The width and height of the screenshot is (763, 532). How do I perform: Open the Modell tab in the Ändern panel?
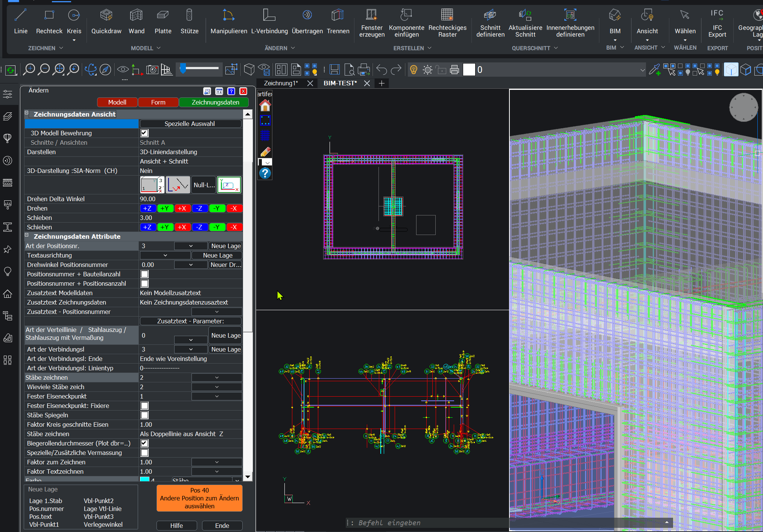click(117, 102)
